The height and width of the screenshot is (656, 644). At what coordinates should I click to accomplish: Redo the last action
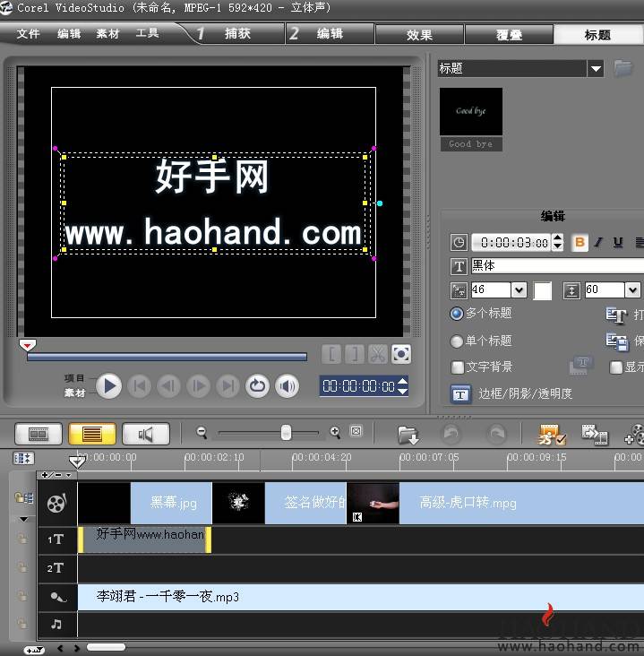tap(497, 434)
